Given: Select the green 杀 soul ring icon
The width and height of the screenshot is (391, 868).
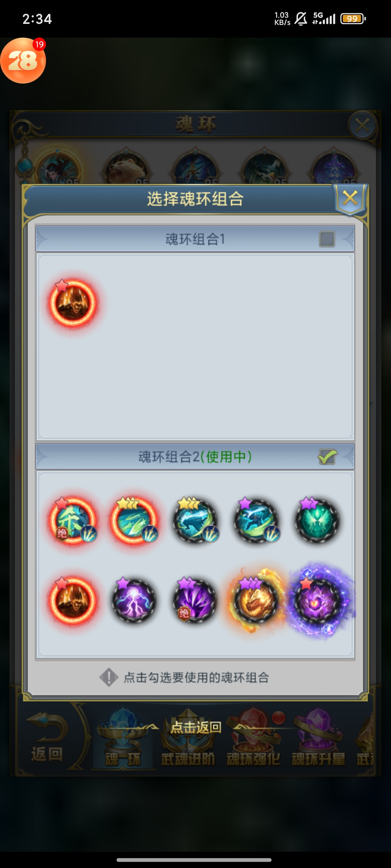Looking at the screenshot, I should point(73,521).
